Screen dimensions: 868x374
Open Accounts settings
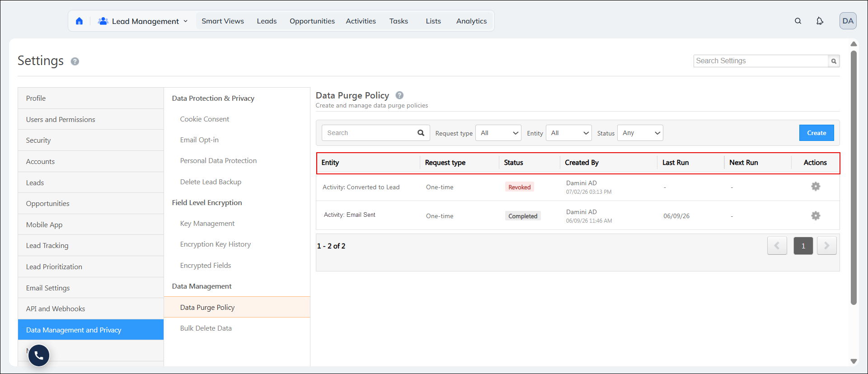tap(91, 161)
